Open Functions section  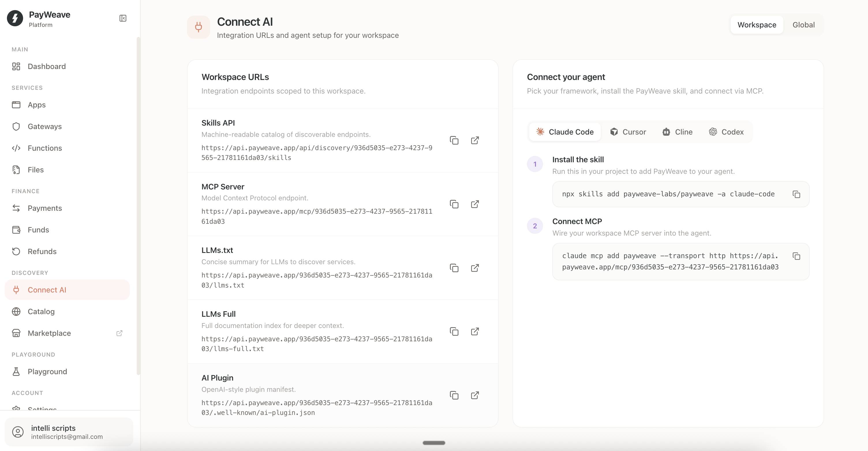pos(68,148)
